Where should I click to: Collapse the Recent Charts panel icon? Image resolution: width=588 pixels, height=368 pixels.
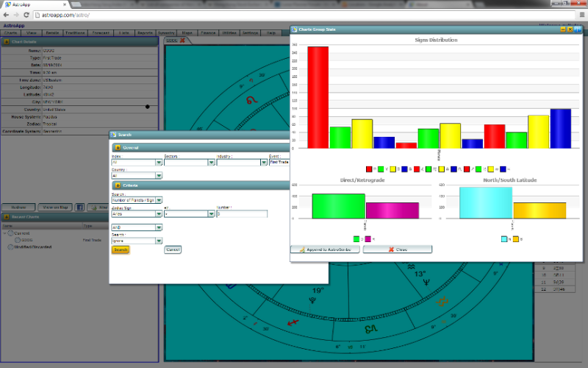6,217
